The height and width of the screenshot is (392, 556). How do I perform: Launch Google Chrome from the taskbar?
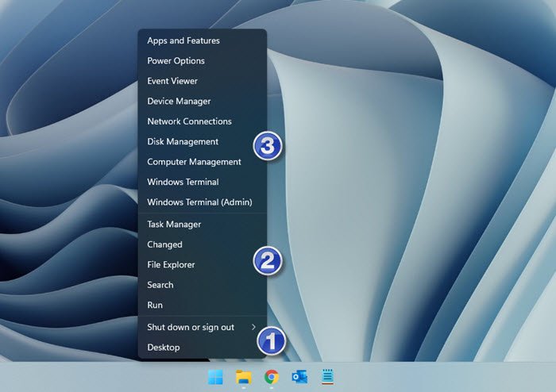[272, 378]
